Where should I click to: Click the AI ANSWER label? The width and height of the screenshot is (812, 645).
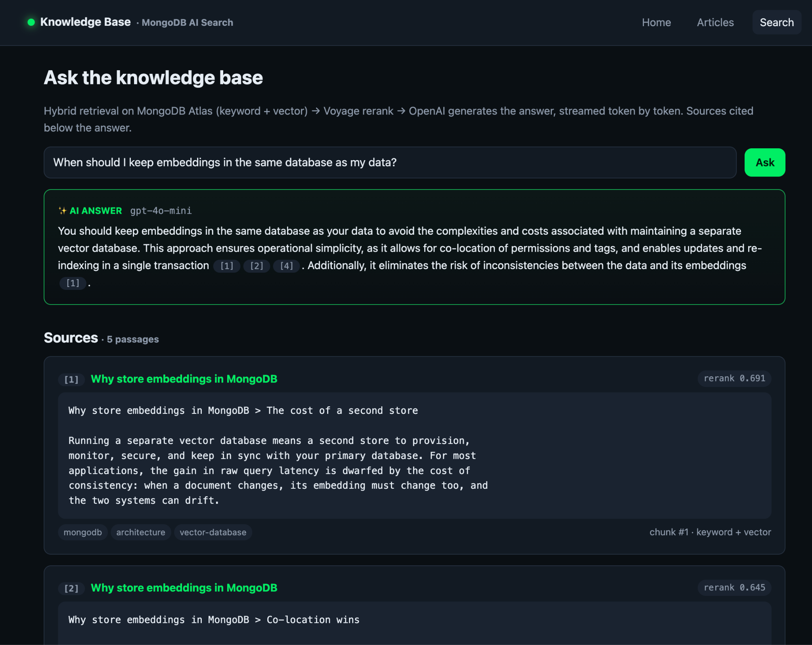point(96,211)
